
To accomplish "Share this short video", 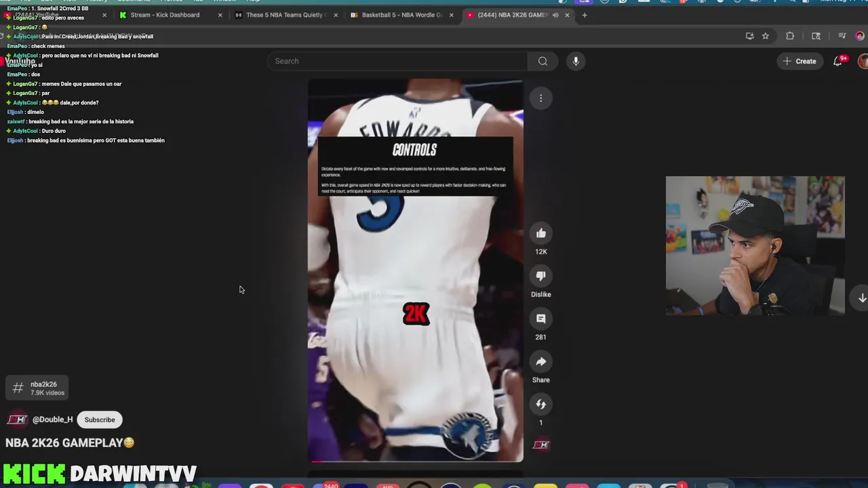I will pos(540,362).
